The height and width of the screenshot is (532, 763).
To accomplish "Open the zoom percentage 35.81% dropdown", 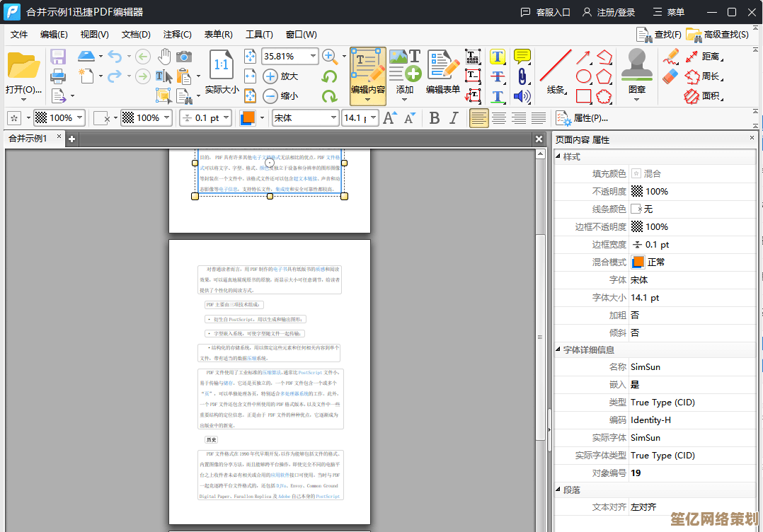I will coord(313,56).
